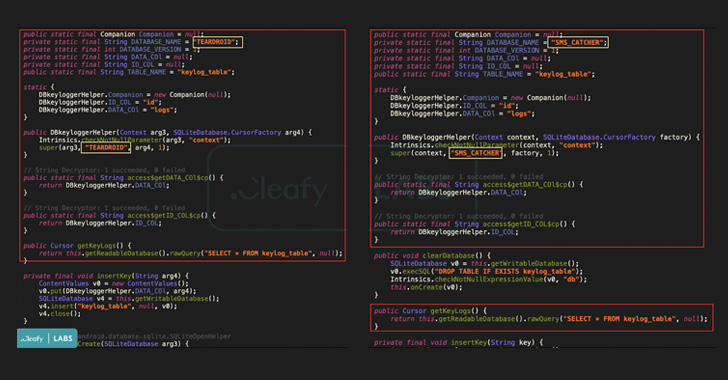
Task: Click left DBkeyloggerHelper constructor declaration
Action: [x=168, y=132]
